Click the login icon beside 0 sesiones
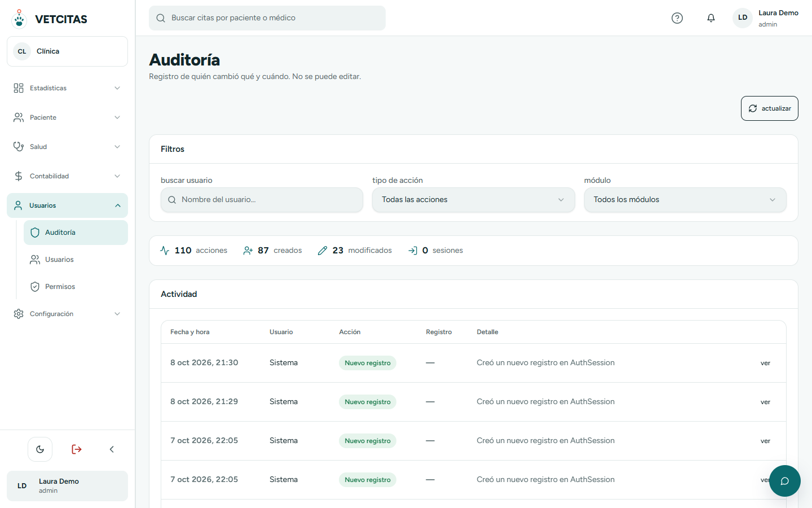 pyautogui.click(x=413, y=251)
